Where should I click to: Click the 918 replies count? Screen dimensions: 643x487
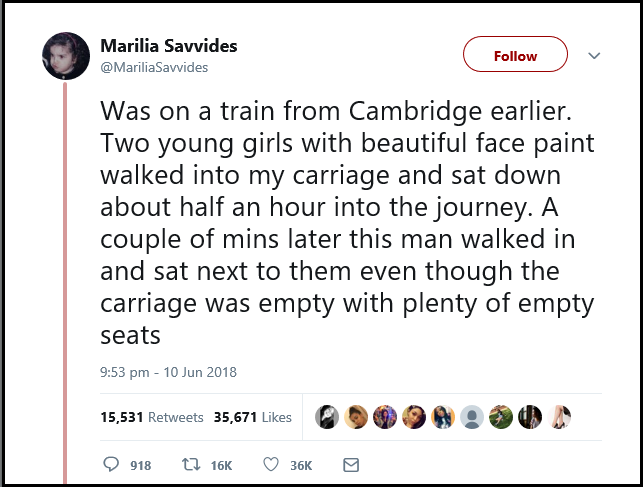[140, 466]
